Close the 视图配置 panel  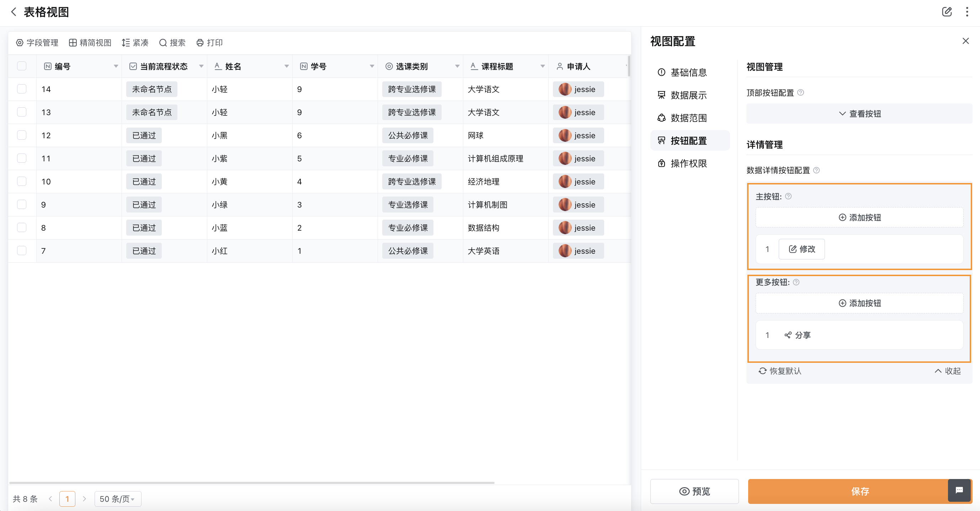(965, 41)
